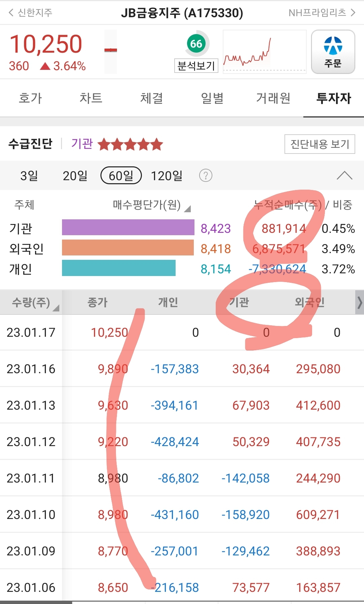Open 매수평단가(원) sort dropdown
Viewport: 364px width, 604px height.
(152, 205)
